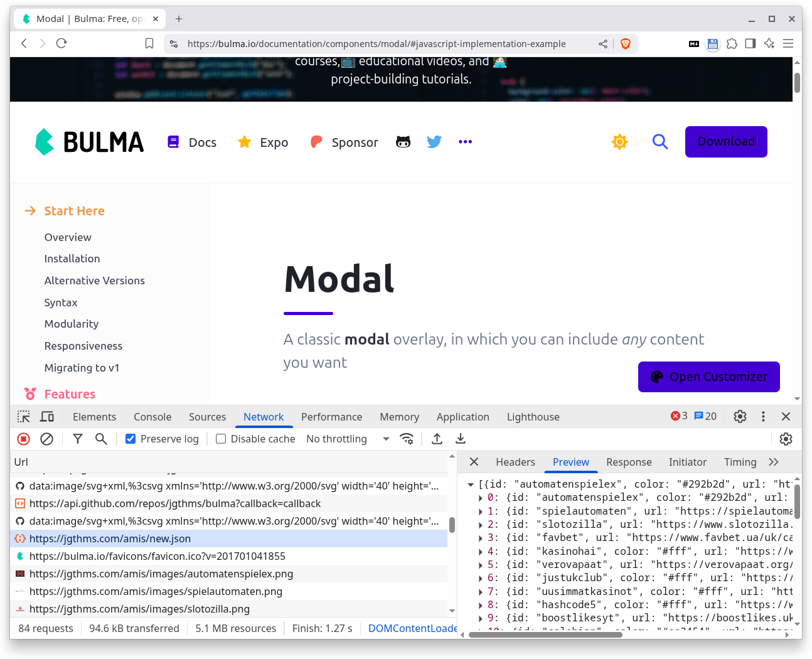Close DevTools with the X icon
Screen dimensions: 812x659
tap(786, 416)
